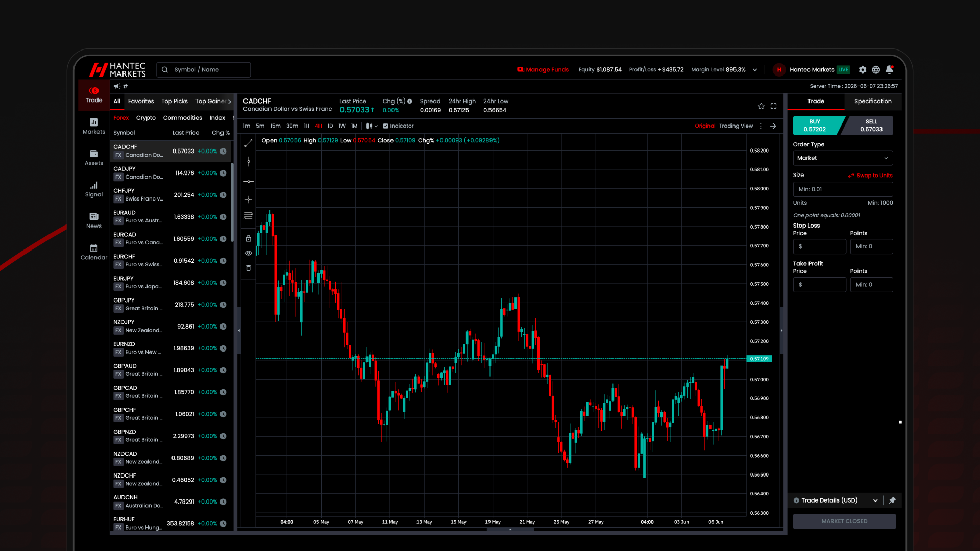Image resolution: width=980 pixels, height=551 pixels.
Task: Delete chart drawings with trash icon
Action: pos(249,268)
